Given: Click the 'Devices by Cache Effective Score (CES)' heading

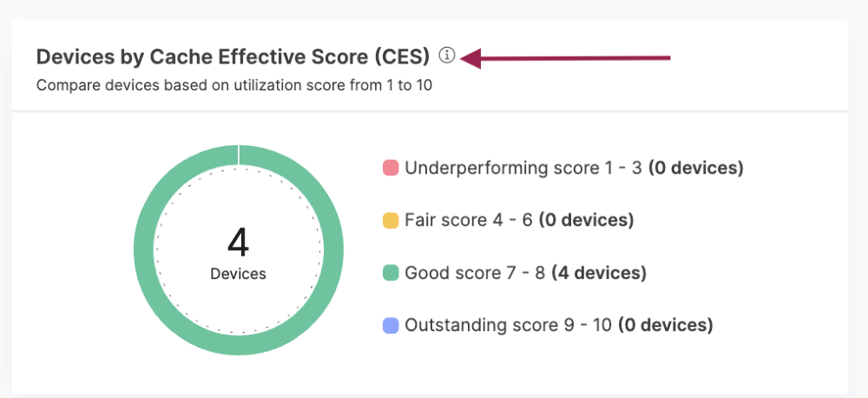Looking at the screenshot, I should point(233,57).
